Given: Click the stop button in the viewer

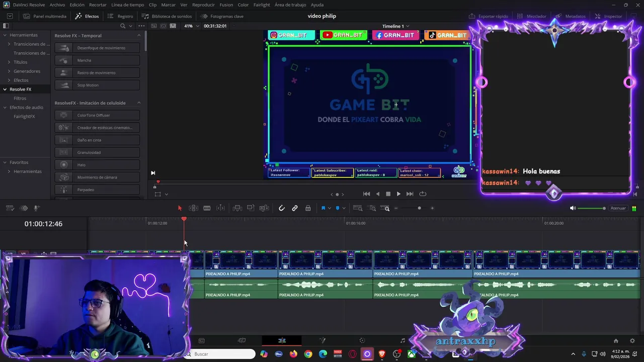Looking at the screenshot, I should coord(388,194).
